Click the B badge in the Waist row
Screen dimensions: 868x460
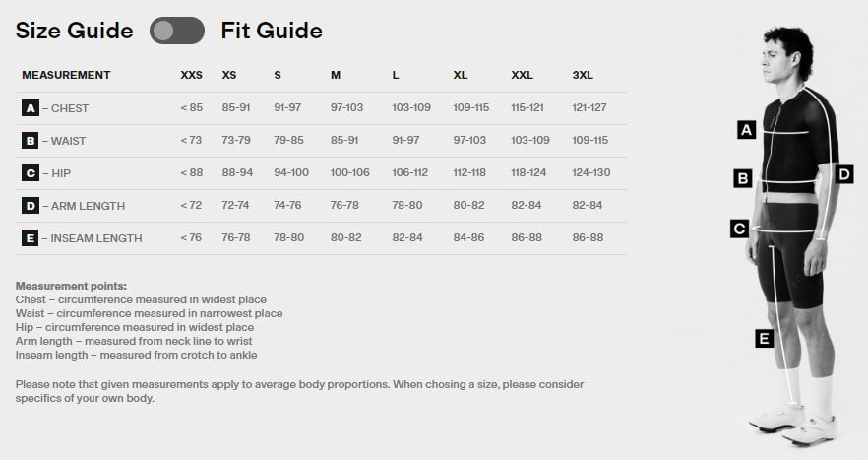pyautogui.click(x=31, y=141)
